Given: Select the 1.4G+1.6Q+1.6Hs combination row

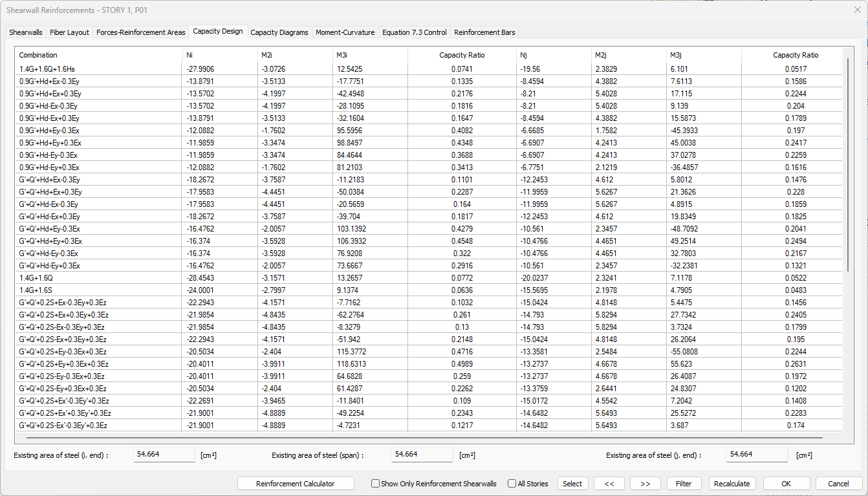Looking at the screenshot, I should 97,69.
